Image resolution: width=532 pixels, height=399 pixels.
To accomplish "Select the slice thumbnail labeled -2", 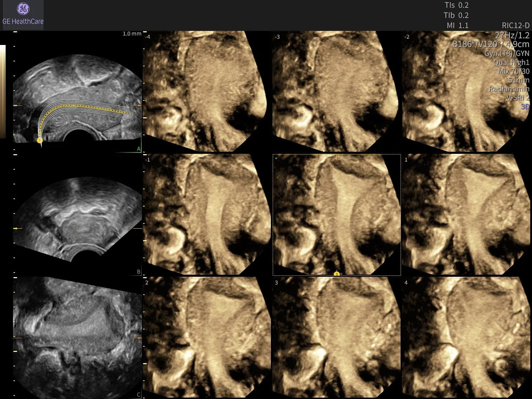I will 466,92.
